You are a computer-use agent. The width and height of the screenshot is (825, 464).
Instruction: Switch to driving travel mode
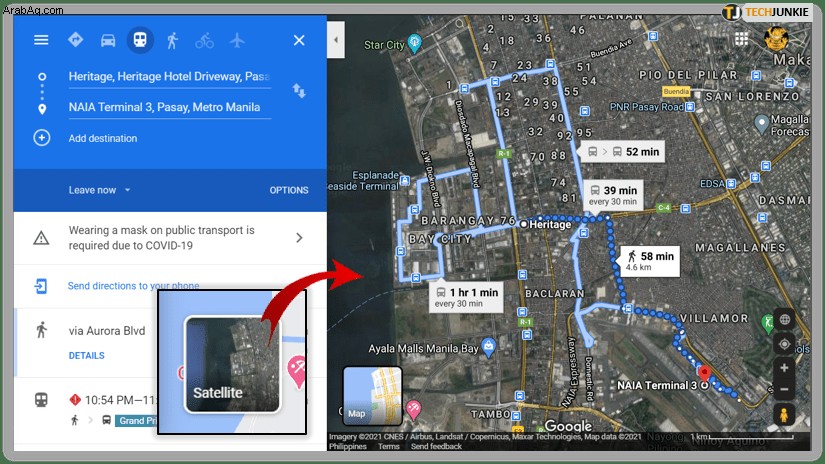click(108, 41)
